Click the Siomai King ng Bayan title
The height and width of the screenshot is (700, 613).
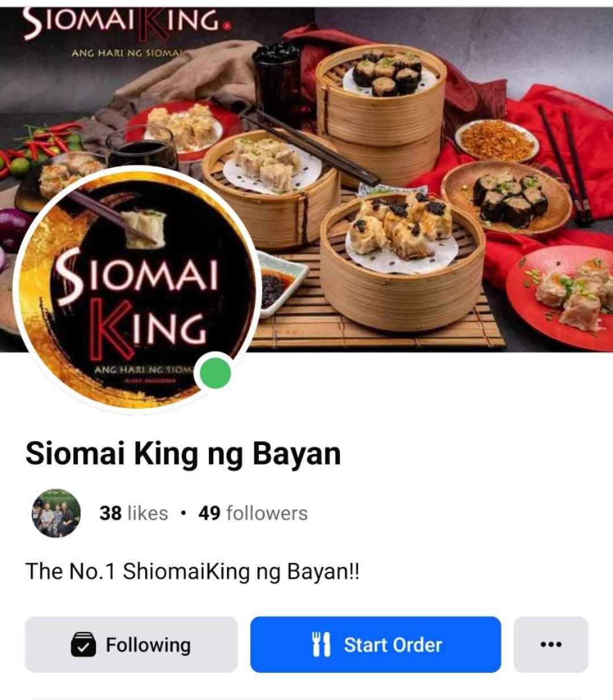pos(183,454)
